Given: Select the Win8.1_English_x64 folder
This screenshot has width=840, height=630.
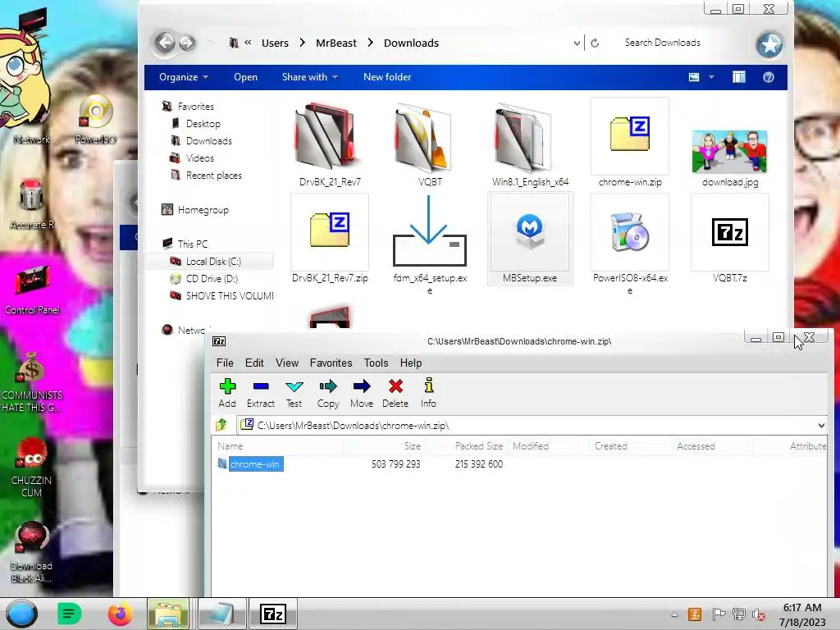Looking at the screenshot, I should [530, 144].
